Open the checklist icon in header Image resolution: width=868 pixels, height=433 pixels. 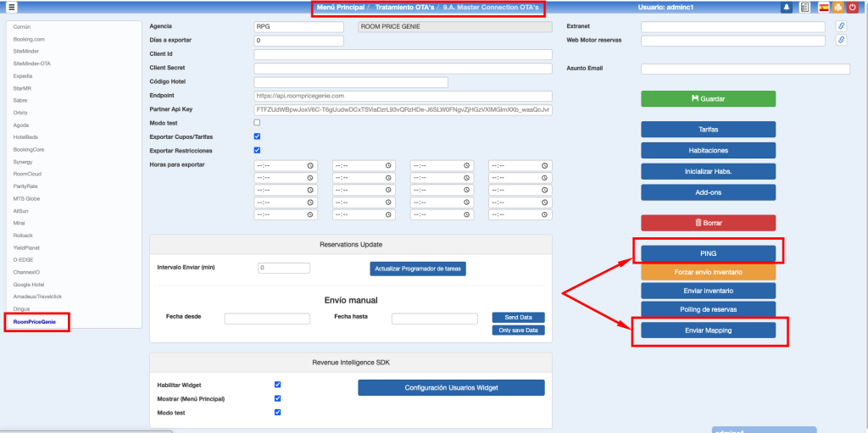pyautogui.click(x=804, y=8)
